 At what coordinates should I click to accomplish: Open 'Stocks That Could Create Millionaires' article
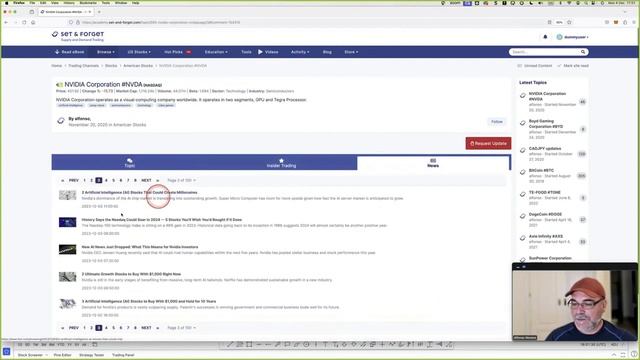tap(139, 192)
